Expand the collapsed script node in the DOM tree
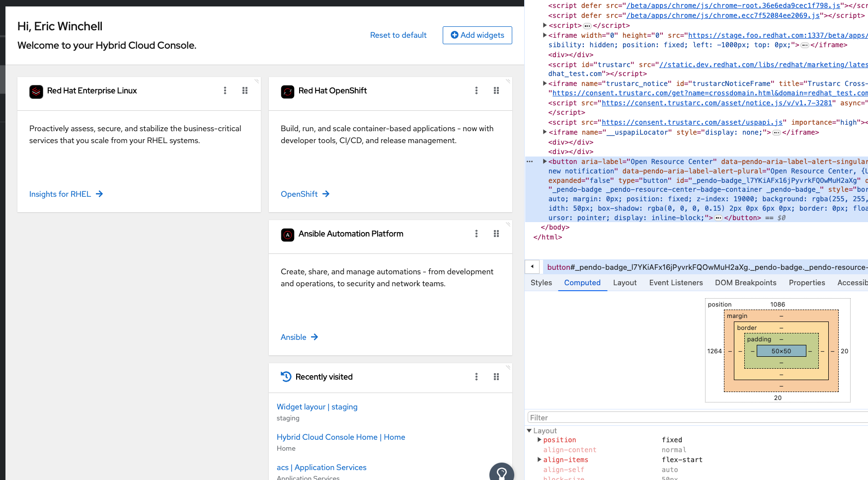 545,25
